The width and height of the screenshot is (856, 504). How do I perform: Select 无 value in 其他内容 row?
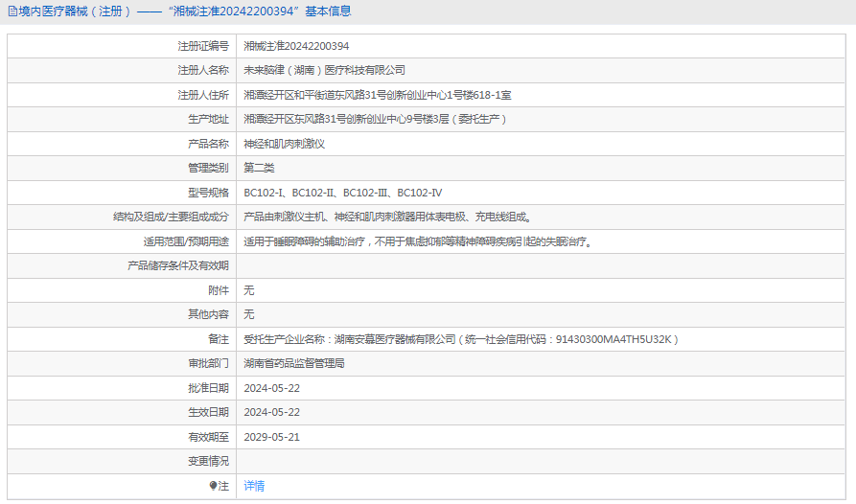249,314
